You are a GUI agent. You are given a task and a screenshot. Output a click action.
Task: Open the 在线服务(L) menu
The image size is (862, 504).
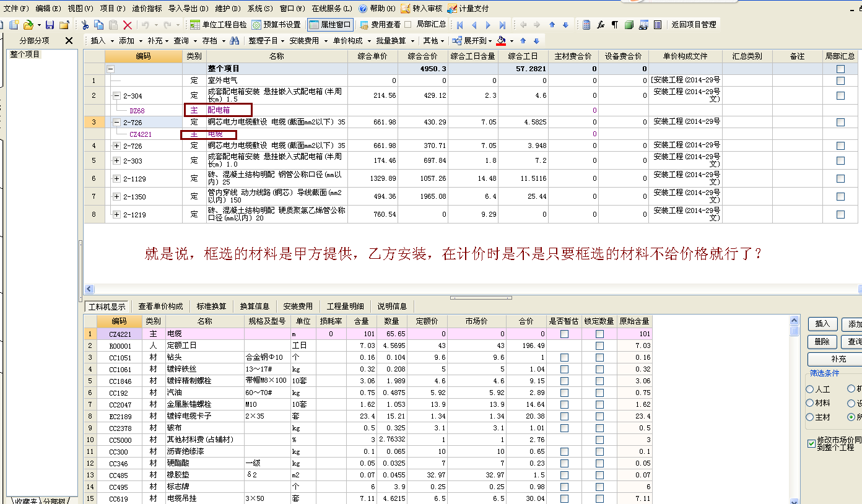pos(331,9)
